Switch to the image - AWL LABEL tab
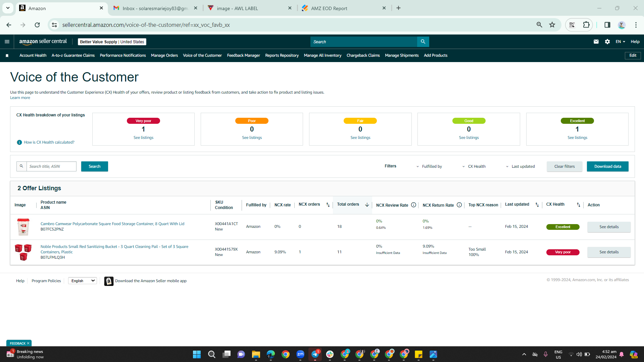The height and width of the screenshot is (362, 644). click(250, 8)
